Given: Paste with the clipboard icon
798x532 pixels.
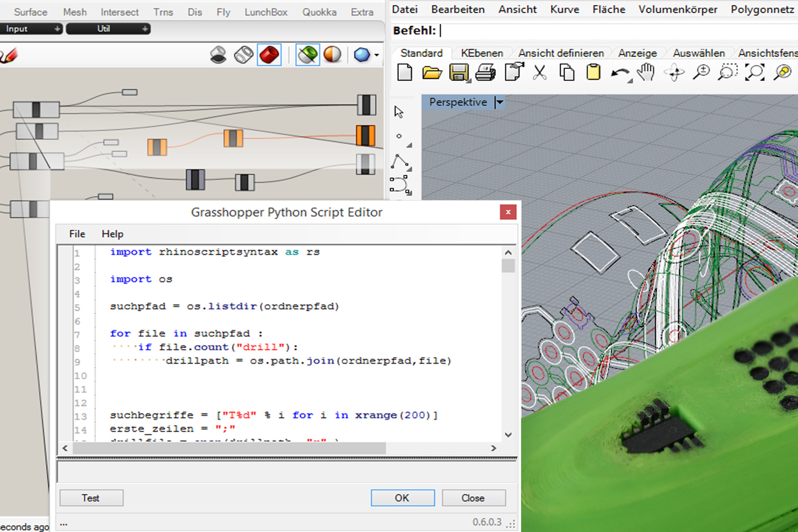Looking at the screenshot, I should (x=593, y=72).
